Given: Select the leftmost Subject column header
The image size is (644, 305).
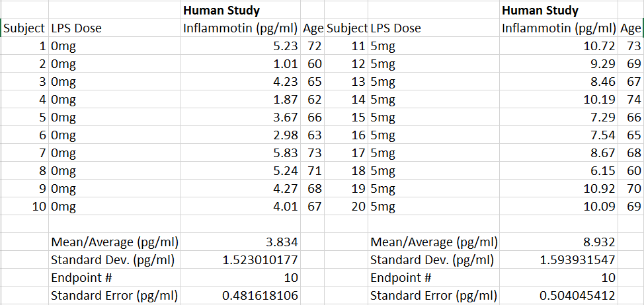Looking at the screenshot, I should (24, 28).
